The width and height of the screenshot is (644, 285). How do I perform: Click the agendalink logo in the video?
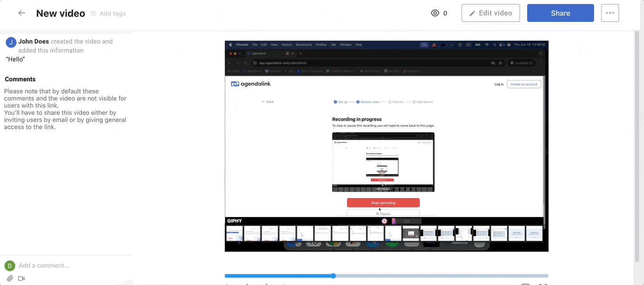[x=251, y=84]
